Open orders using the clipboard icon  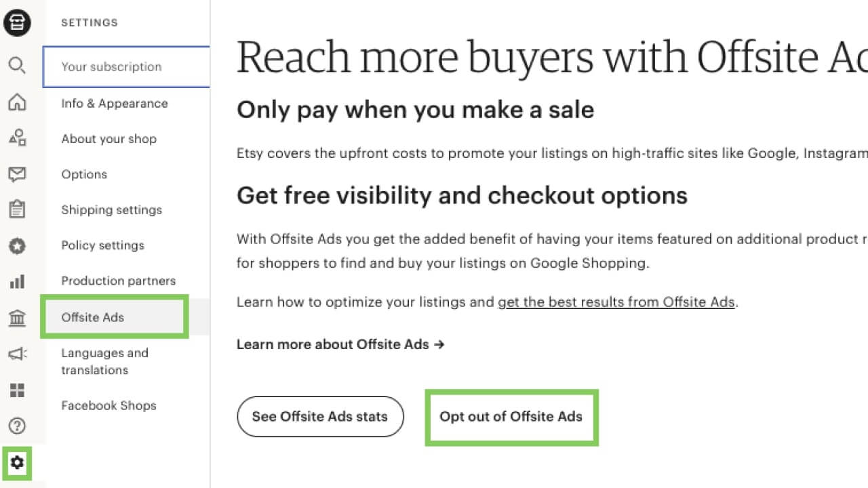click(x=17, y=209)
